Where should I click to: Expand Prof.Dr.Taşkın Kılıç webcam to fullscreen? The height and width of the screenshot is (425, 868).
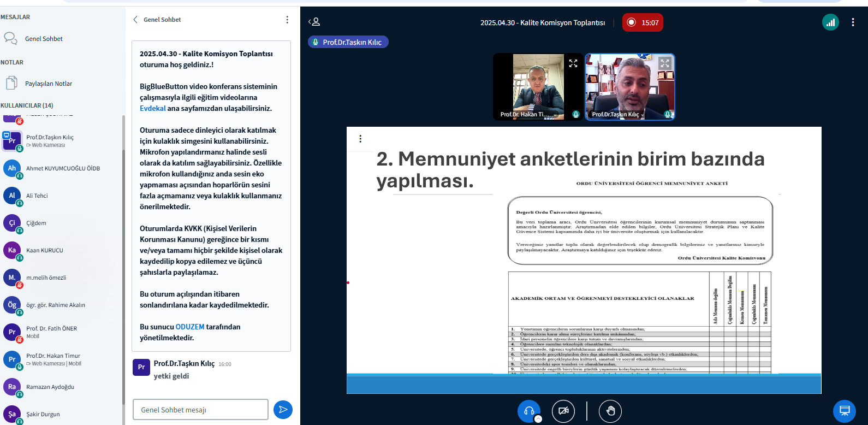click(664, 63)
